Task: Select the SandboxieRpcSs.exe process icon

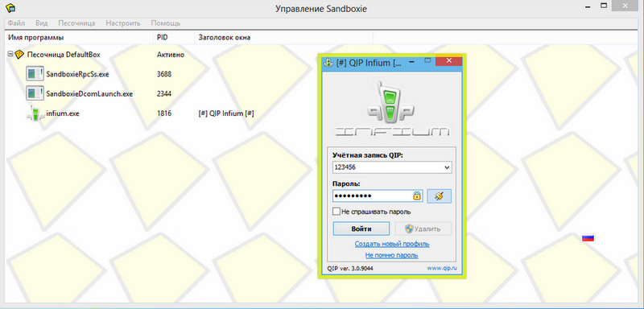Action: tap(35, 74)
